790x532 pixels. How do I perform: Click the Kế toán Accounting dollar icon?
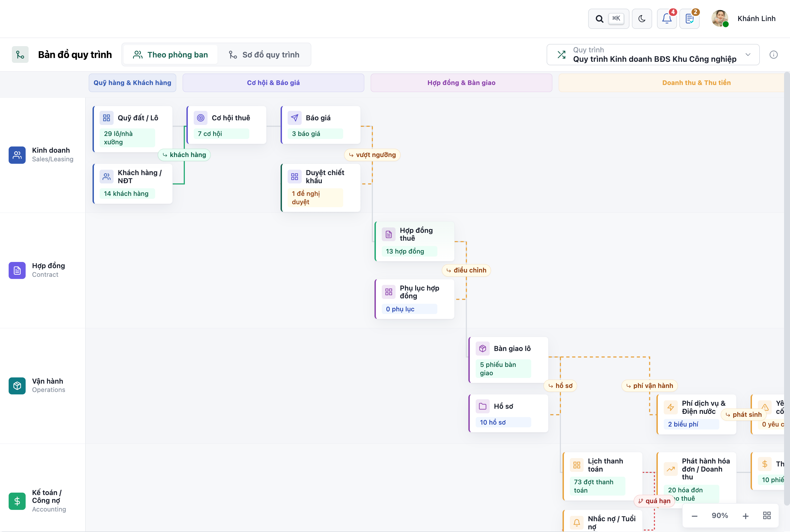pos(17,501)
